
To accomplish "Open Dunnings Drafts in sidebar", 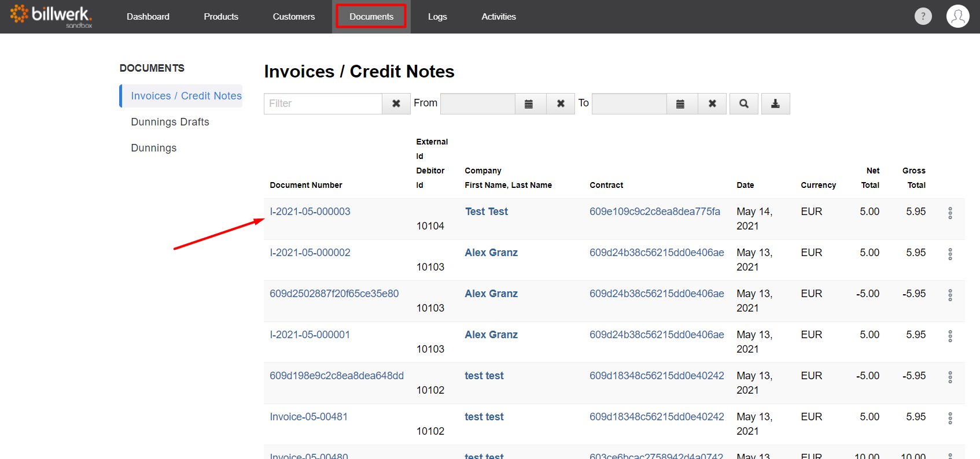I will (x=170, y=122).
